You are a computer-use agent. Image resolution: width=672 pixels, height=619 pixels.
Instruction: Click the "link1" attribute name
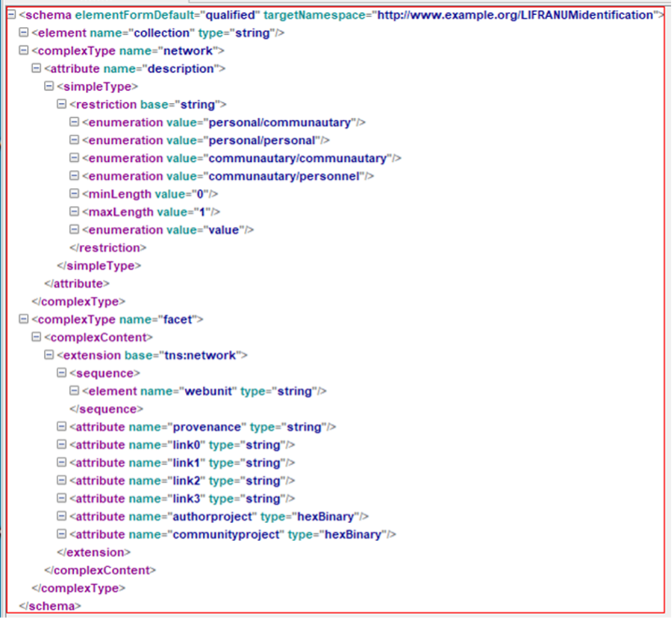[x=187, y=464]
